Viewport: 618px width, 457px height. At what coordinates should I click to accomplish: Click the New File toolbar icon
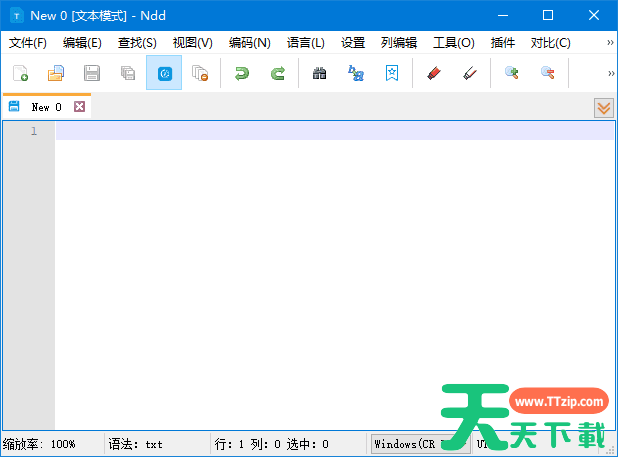click(x=21, y=73)
